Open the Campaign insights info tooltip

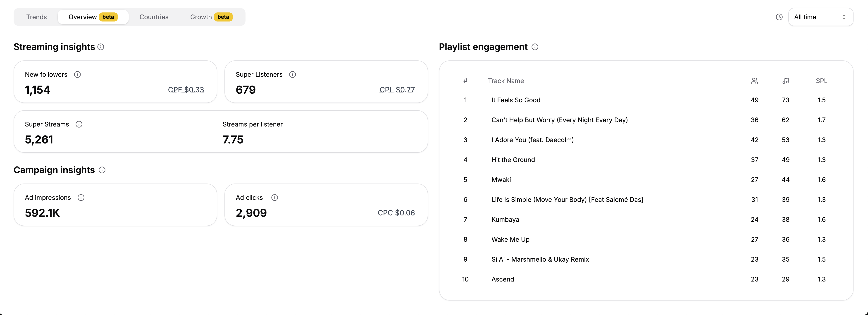click(102, 170)
